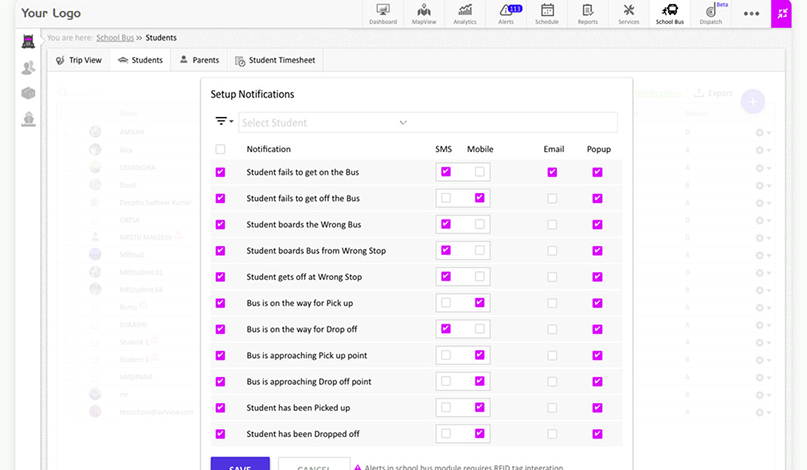Follow the School Bus breadcrumb link

114,38
